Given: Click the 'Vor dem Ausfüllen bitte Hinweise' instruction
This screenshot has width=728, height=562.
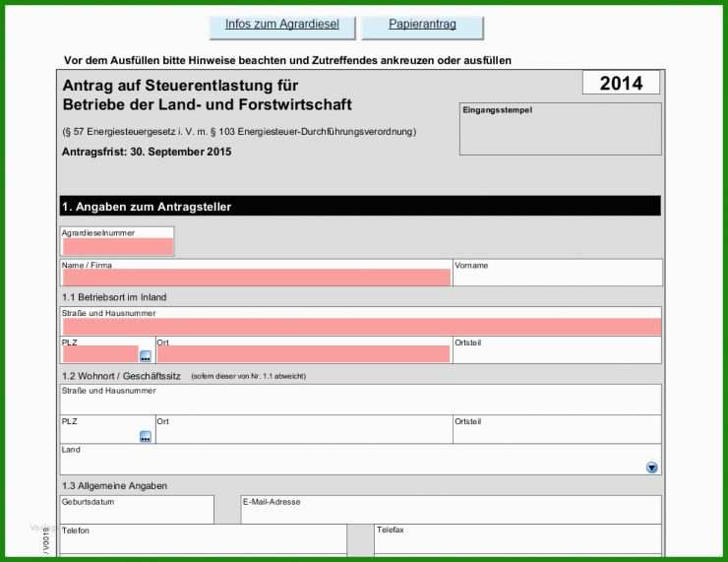Looking at the screenshot, I should pyautogui.click(x=287, y=60).
